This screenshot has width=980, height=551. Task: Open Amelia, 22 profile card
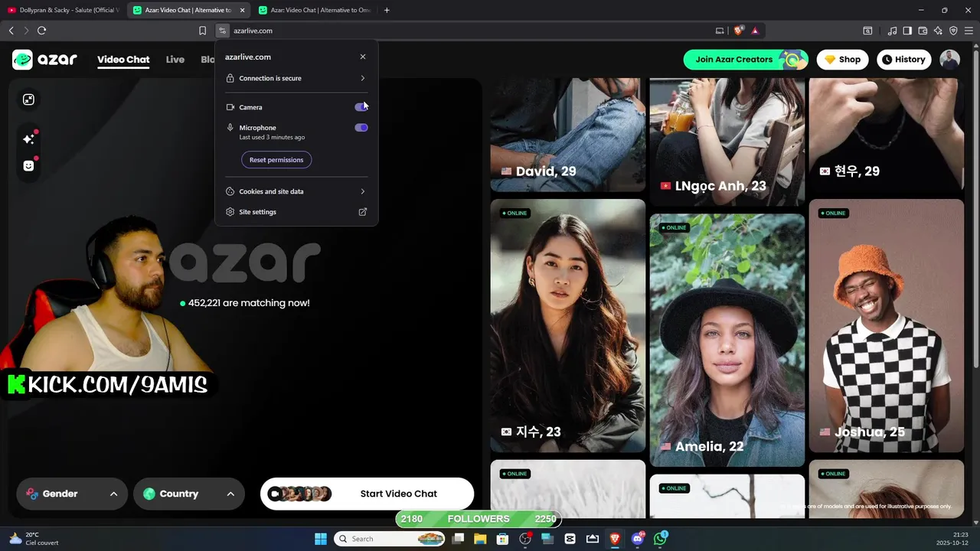click(x=727, y=341)
